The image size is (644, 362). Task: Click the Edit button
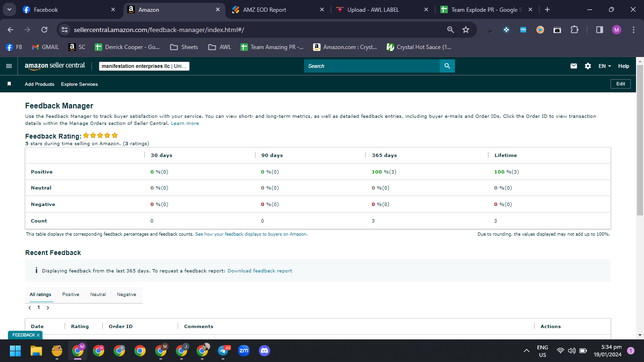(621, 84)
